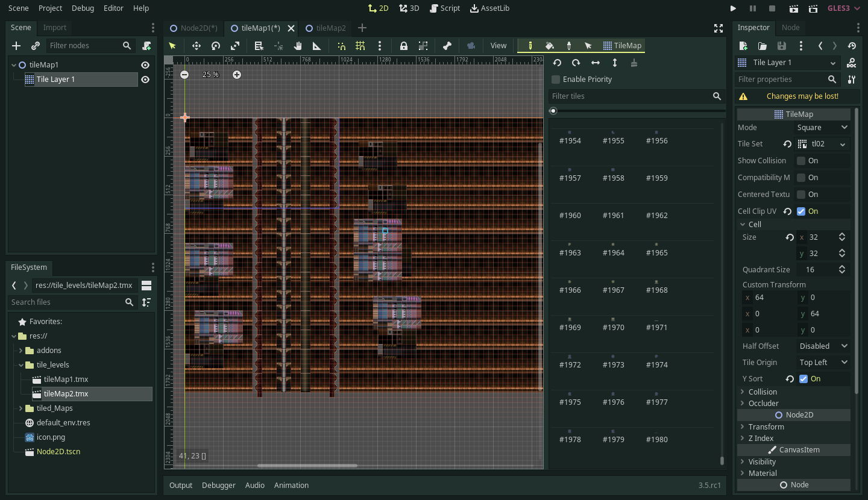
Task: Toggle visibility of Tile Layer 1
Action: pos(145,79)
